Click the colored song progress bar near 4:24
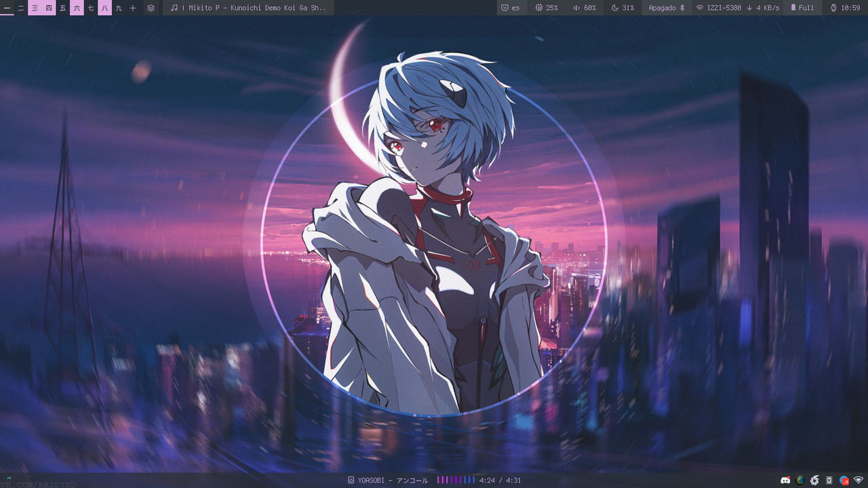The width and height of the screenshot is (868, 488). [456, 479]
